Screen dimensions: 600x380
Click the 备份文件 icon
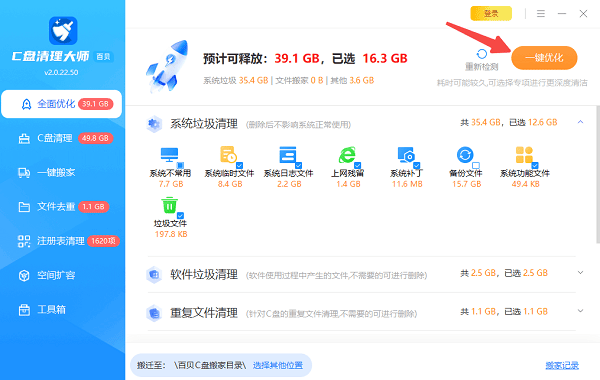(x=465, y=155)
